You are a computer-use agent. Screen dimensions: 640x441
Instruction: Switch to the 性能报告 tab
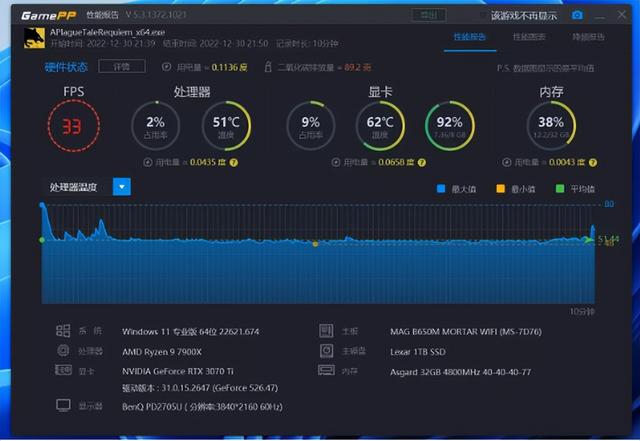470,37
